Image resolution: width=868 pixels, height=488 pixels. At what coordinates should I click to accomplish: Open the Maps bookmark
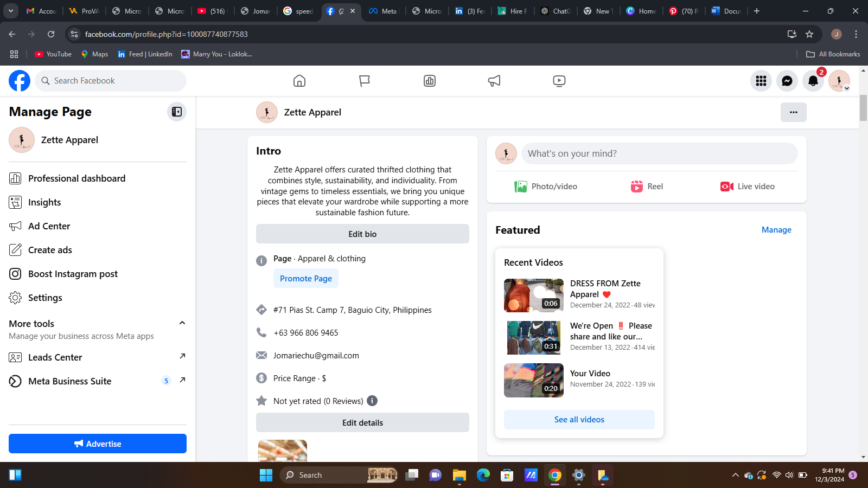(94, 54)
